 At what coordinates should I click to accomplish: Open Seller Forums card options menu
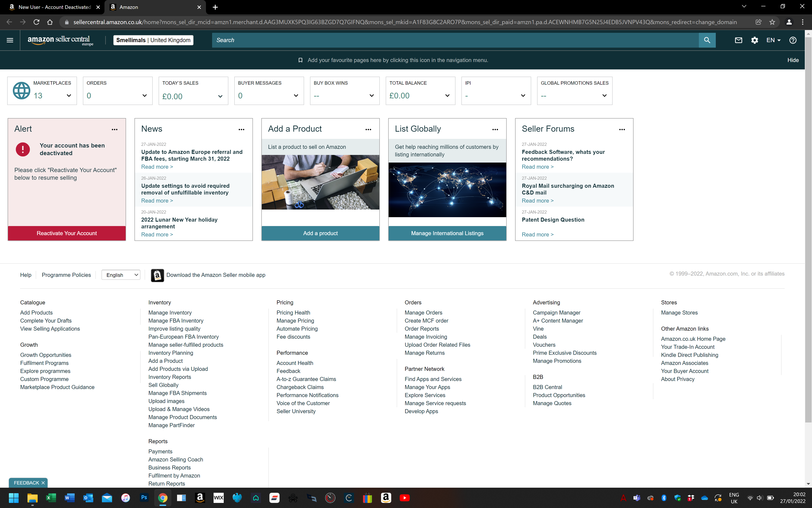click(622, 129)
